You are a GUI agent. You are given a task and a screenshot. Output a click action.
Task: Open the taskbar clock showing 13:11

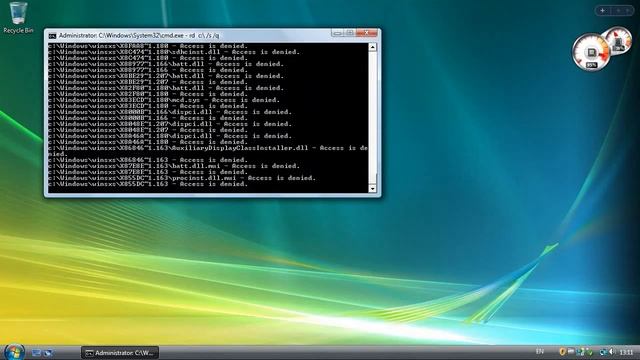[x=626, y=352]
